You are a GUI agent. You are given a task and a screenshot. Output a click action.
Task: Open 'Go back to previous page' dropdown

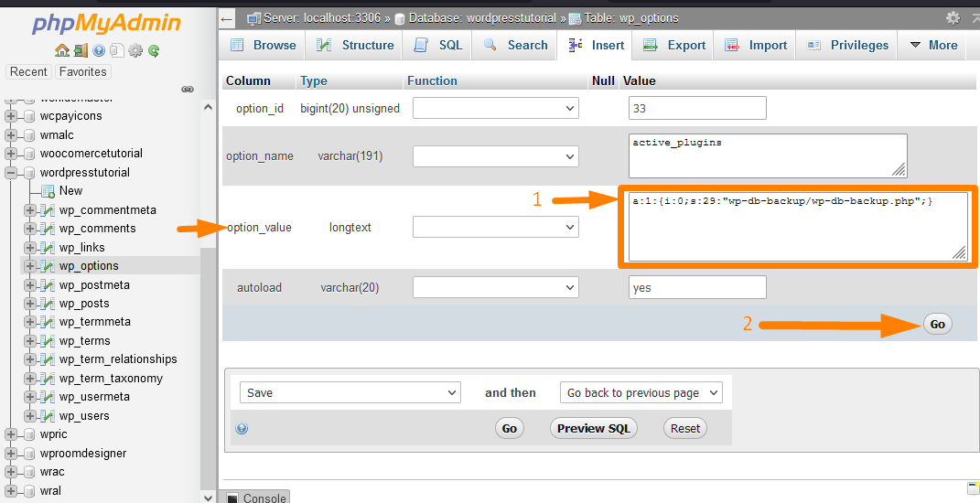641,392
